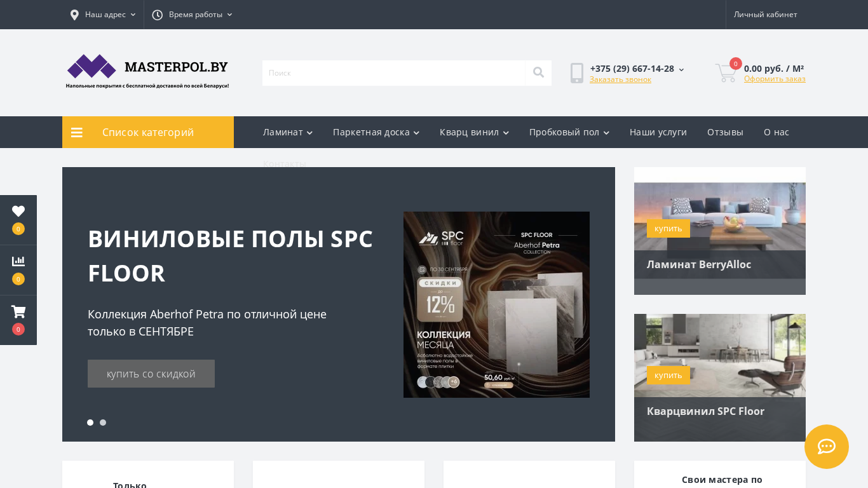Expand the phone number dropdown arrow
The image size is (868, 488).
click(682, 69)
